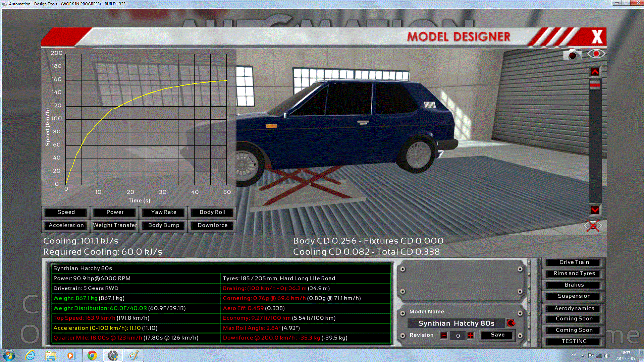Click the Model Name text field
The image size is (644, 362).
pos(456,323)
